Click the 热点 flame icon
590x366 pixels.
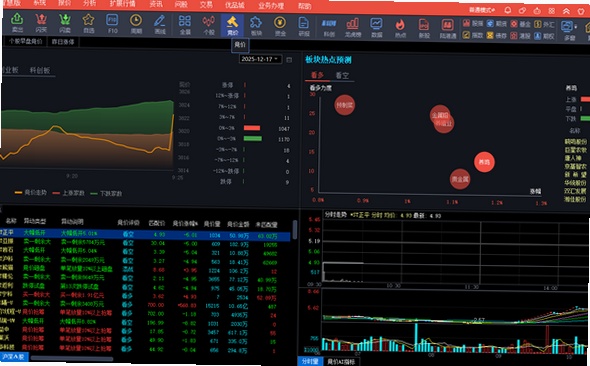click(400, 28)
